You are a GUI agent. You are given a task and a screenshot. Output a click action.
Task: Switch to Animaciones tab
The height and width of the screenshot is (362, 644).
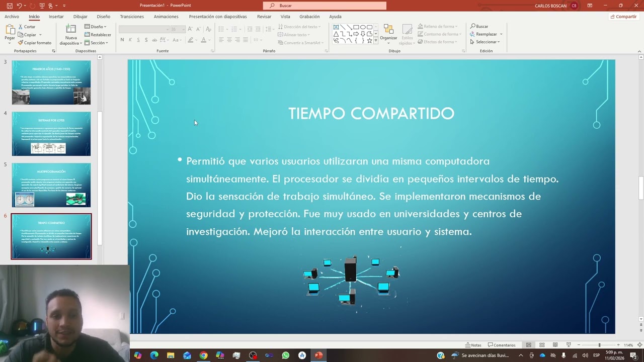click(x=166, y=17)
